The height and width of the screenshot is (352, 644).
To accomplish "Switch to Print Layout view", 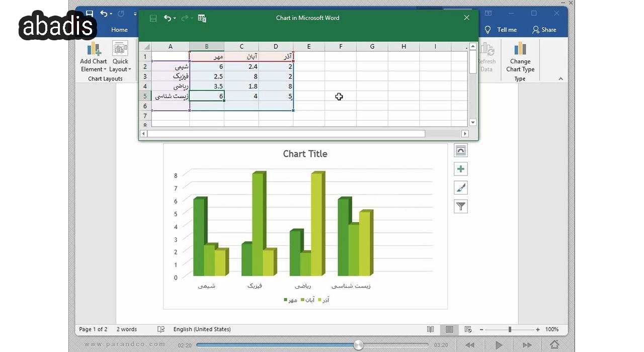I will (449, 329).
